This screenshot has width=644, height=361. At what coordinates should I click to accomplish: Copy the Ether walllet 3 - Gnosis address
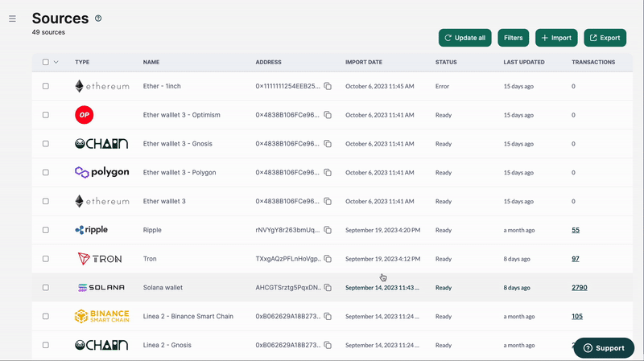[328, 144]
